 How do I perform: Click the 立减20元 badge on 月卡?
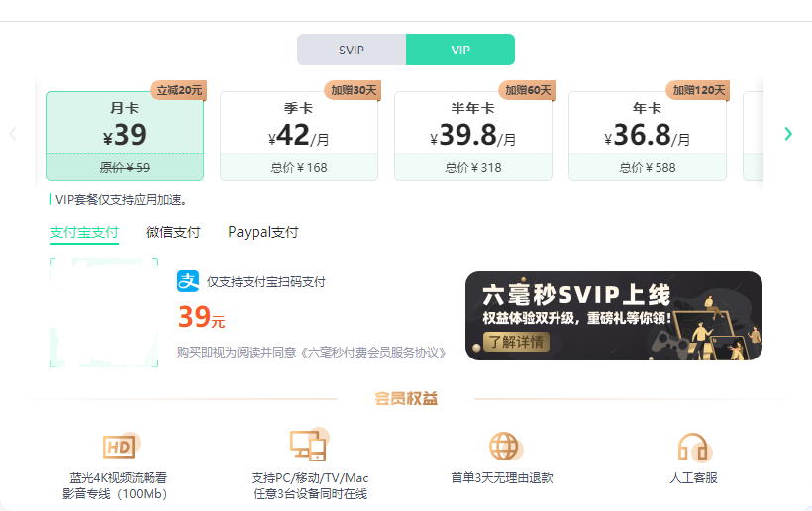(178, 90)
